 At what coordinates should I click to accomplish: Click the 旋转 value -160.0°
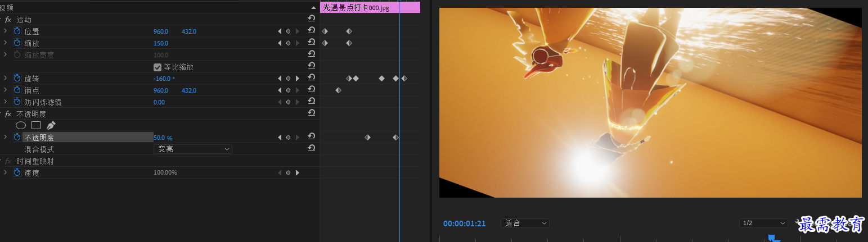164,79
